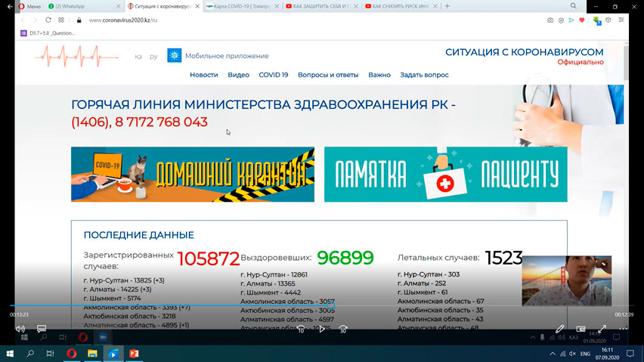
Task: Click the browser page reload icon
Action: click(x=48, y=20)
